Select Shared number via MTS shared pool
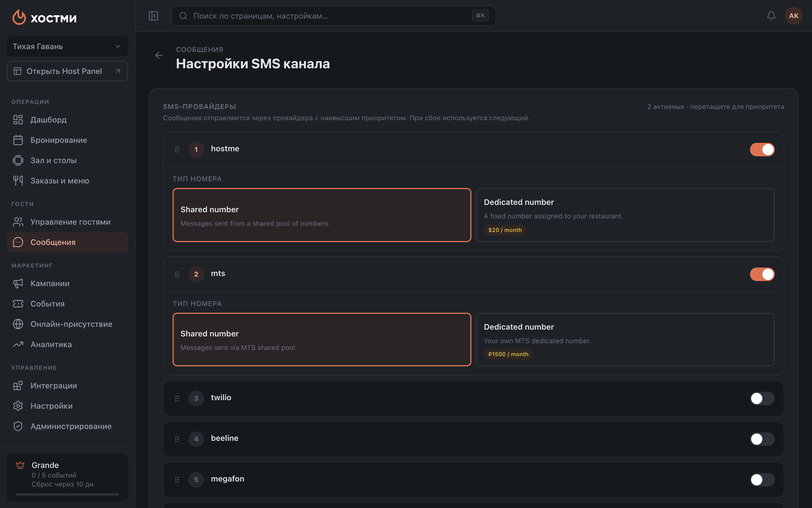 (322, 339)
